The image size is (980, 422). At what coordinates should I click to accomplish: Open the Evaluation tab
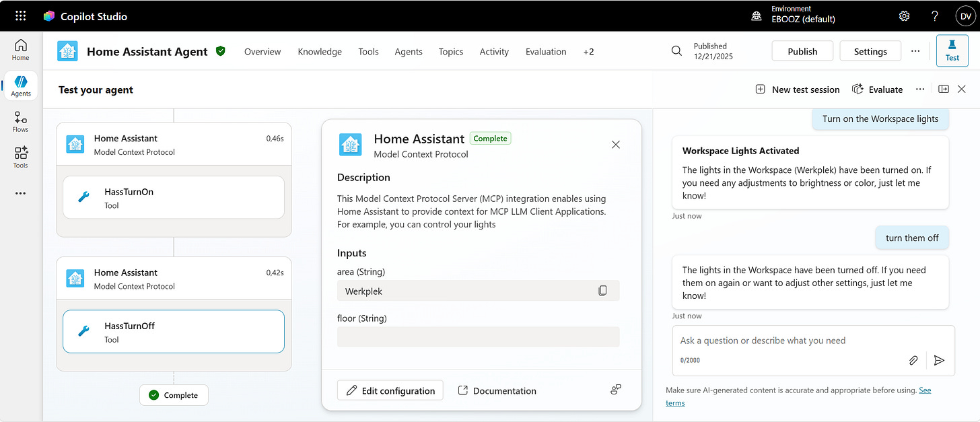click(546, 51)
